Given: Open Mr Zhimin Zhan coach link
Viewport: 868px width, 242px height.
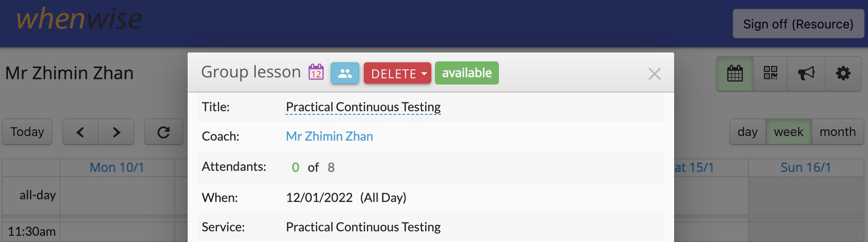Looking at the screenshot, I should [x=330, y=136].
